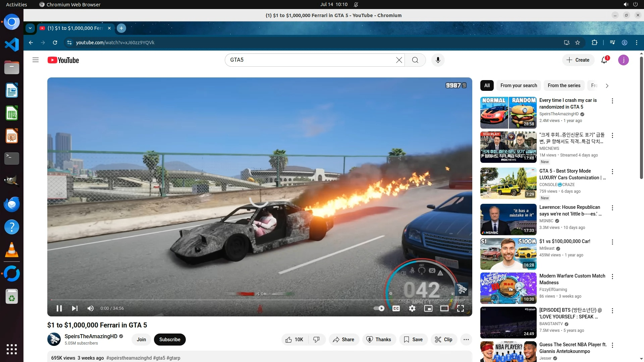The width and height of the screenshot is (644, 362).
Task: Dislike the video with thumbs down
Action: (316, 340)
